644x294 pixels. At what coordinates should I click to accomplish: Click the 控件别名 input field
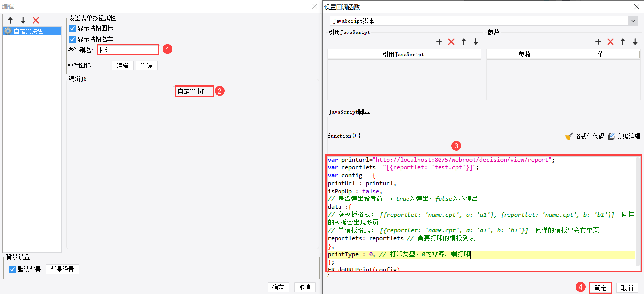tap(128, 50)
